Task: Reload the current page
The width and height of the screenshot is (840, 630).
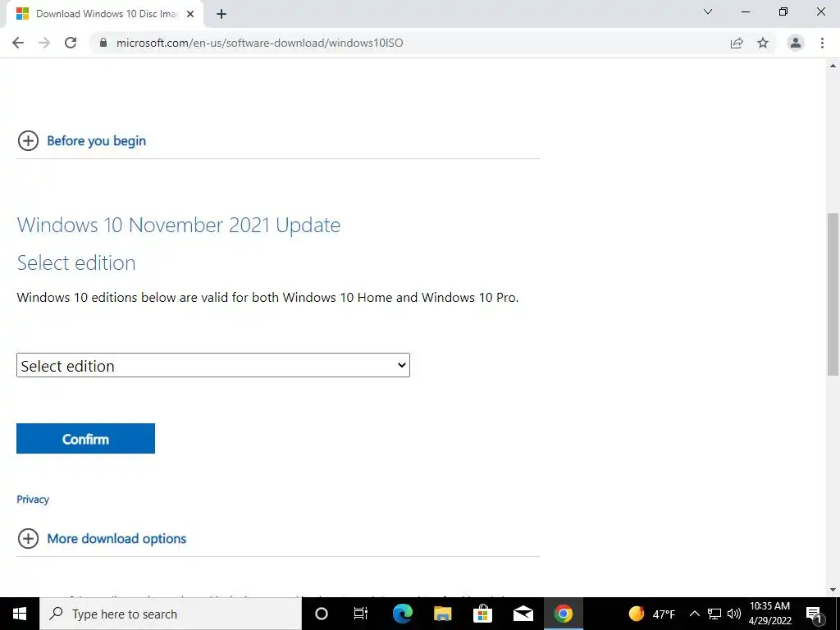Action: pyautogui.click(x=71, y=43)
